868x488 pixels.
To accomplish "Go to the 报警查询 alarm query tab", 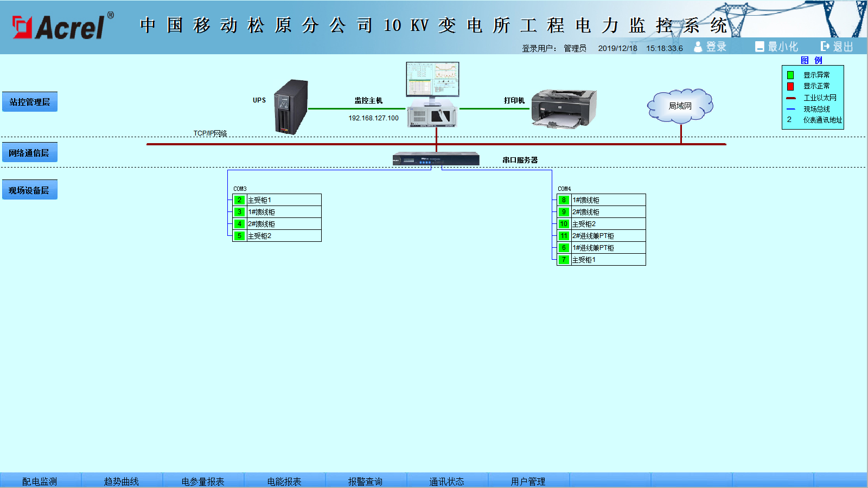I will tap(365, 481).
